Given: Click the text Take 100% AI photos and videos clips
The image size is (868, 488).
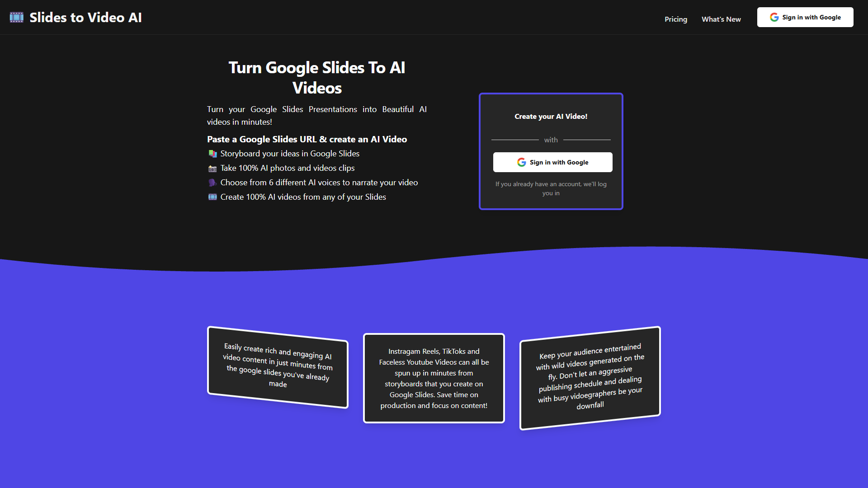Looking at the screenshot, I should tap(288, 168).
